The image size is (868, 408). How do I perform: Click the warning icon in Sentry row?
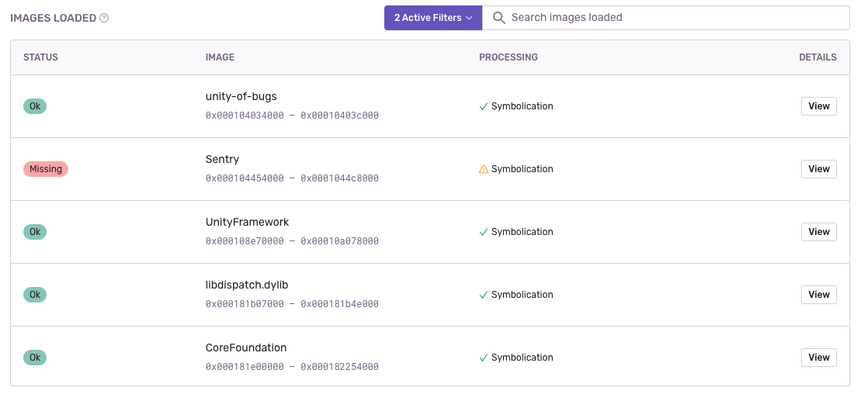(484, 169)
